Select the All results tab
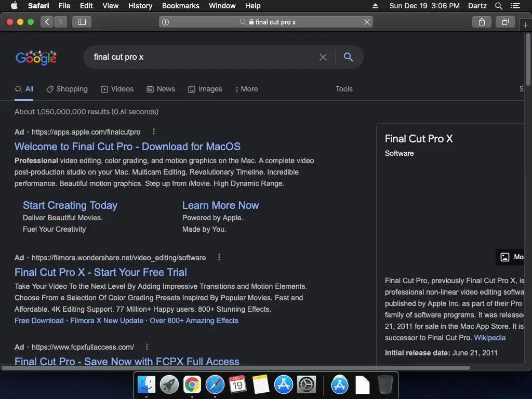Screen dimensions: 532x399 click(24, 89)
